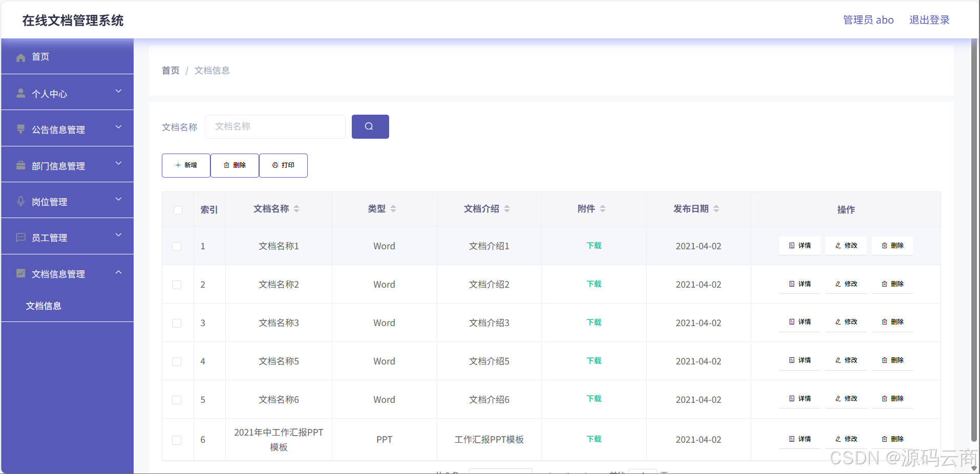The width and height of the screenshot is (980, 474).
Task: Click 修改 for 文档名称1 row
Action: tap(846, 246)
